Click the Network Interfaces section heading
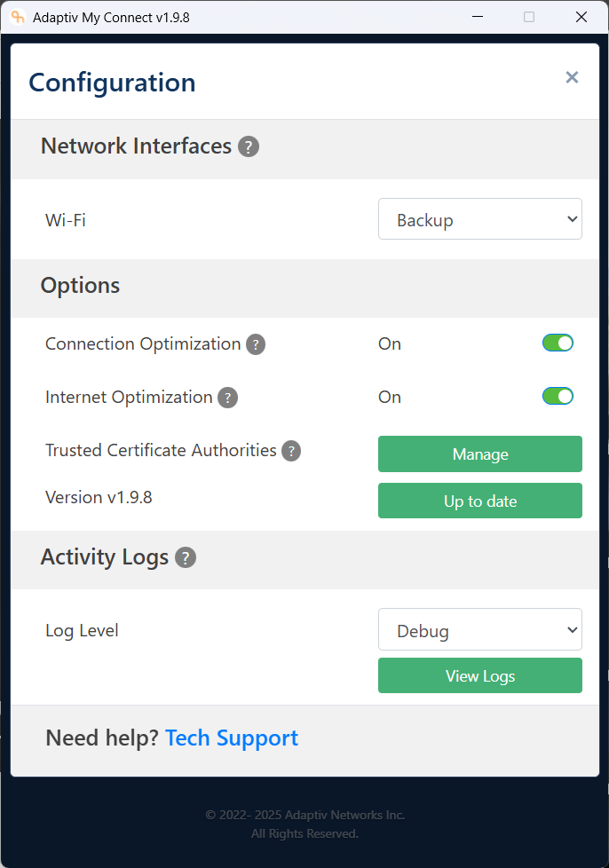This screenshot has width=609, height=868. coord(136,146)
